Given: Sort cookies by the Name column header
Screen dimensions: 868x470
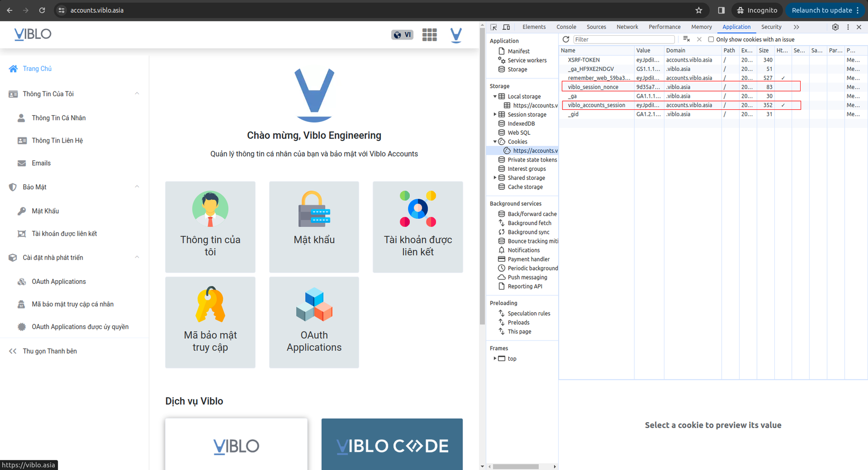Looking at the screenshot, I should click(x=597, y=50).
